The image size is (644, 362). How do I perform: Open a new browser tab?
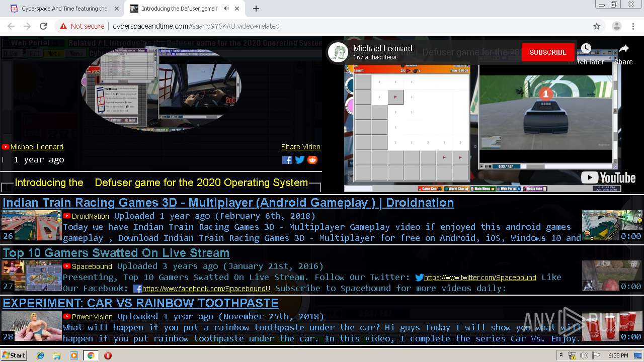(256, 9)
